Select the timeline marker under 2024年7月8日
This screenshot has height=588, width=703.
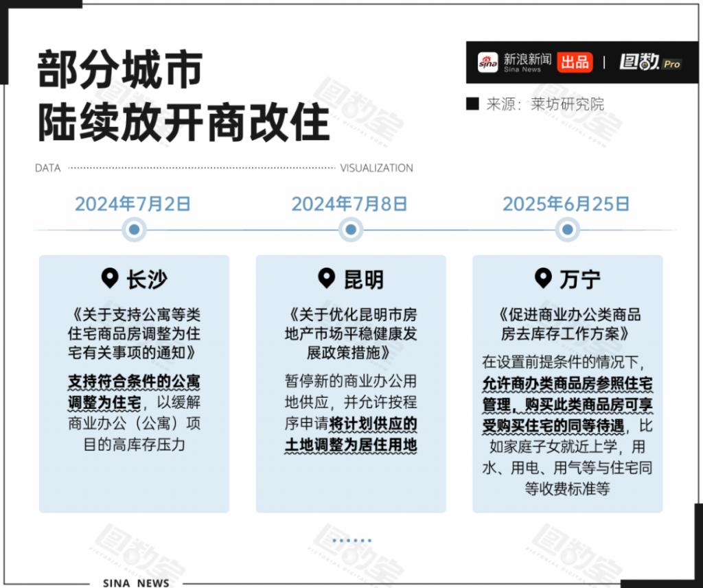pyautogui.click(x=351, y=229)
